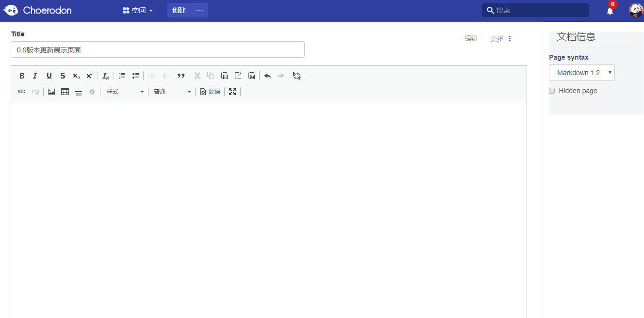Image resolution: width=644 pixels, height=318 pixels.
Task: Open Find and Replace tool
Action: [x=297, y=76]
